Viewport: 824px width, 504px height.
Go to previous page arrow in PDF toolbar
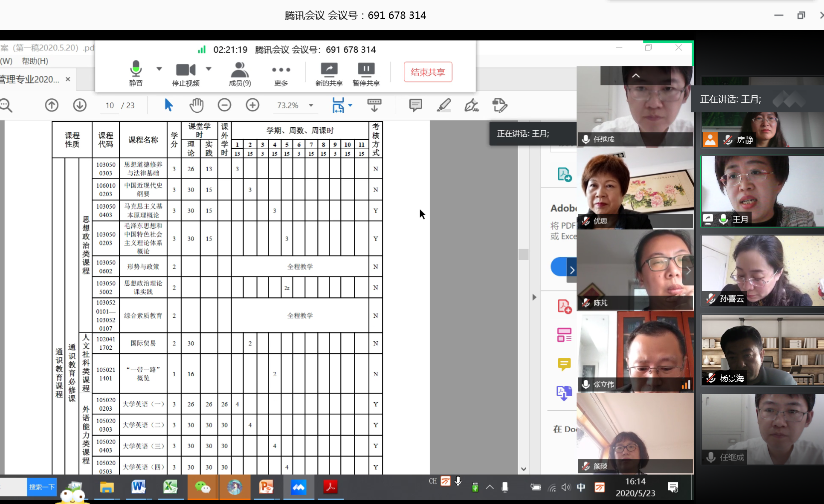52,105
